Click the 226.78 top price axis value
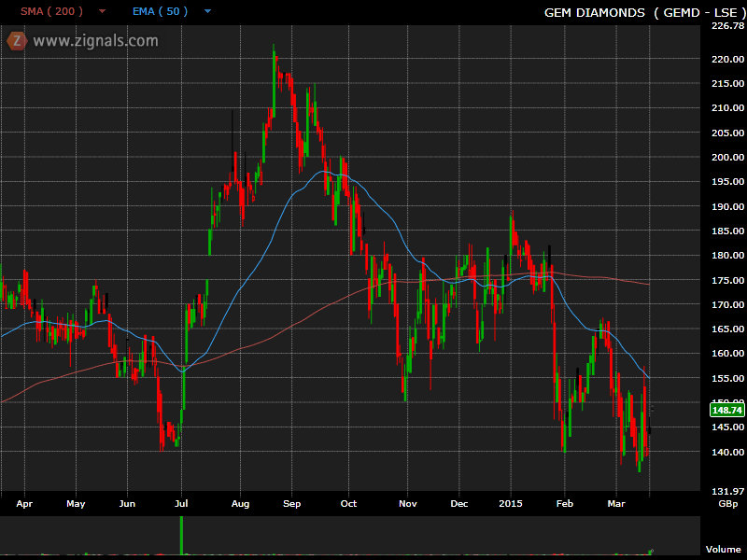 coord(727,26)
